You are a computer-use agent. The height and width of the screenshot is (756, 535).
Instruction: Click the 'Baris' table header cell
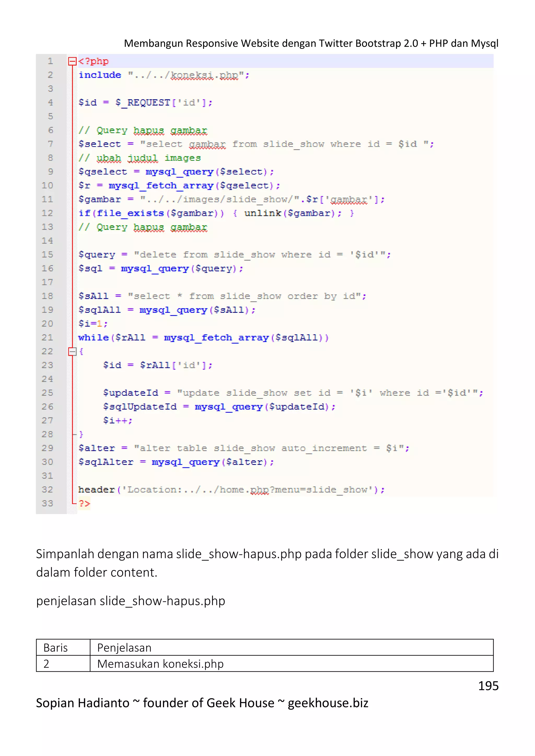(63, 648)
